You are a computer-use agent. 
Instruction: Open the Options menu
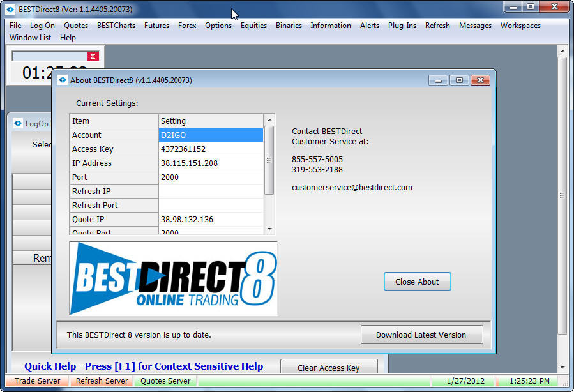[x=218, y=26]
